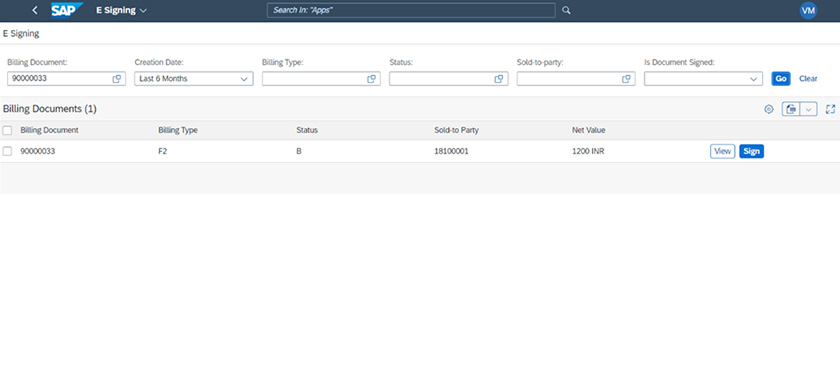
Task: Click the Billing Documents (1) table title
Action: [x=50, y=109]
